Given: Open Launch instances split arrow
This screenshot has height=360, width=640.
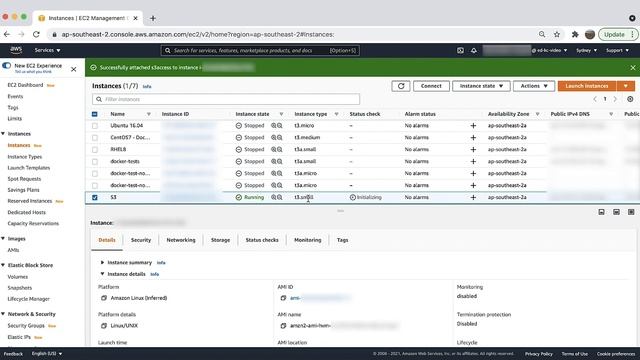Looking at the screenshot, I should click(x=625, y=86).
